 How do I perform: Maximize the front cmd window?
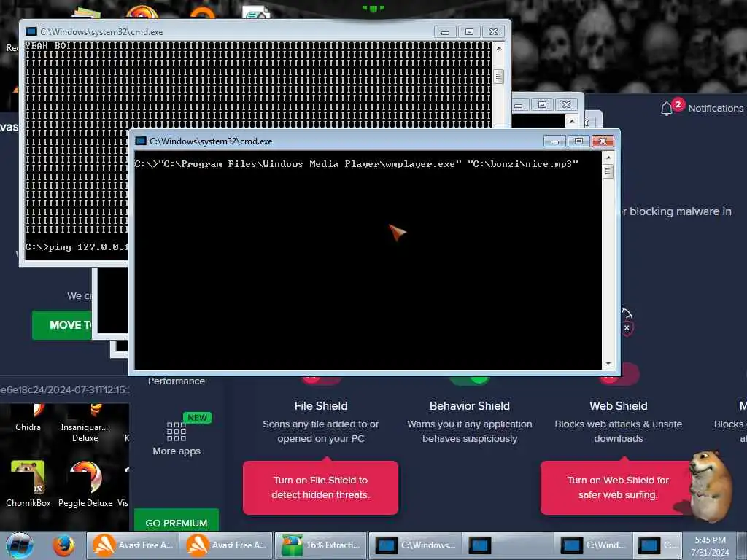tap(578, 141)
